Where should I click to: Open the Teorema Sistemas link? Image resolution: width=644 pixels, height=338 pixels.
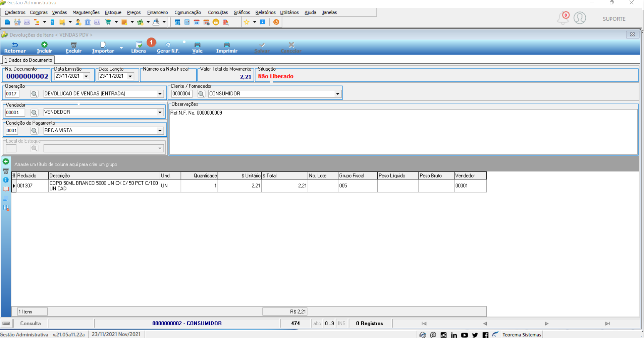(522, 335)
